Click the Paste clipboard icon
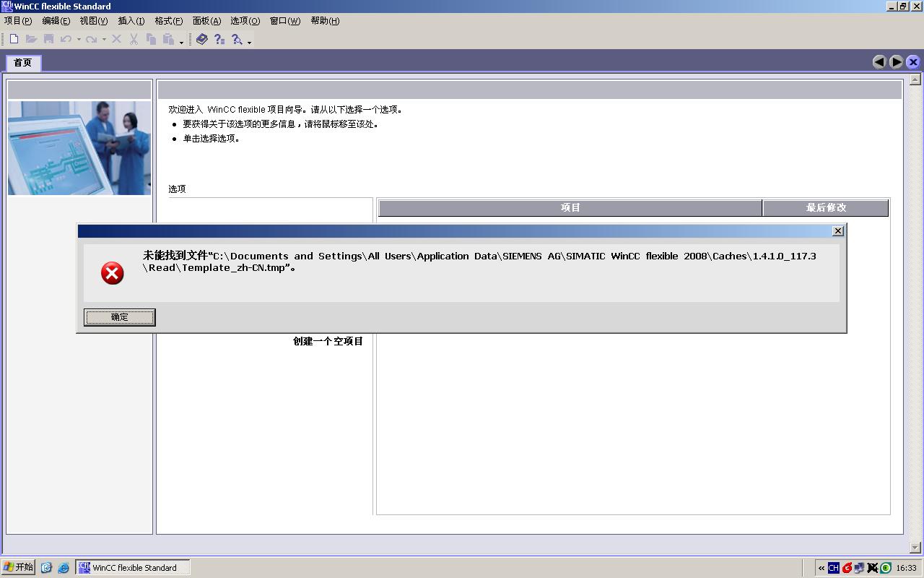This screenshot has height=578, width=924. [168, 39]
